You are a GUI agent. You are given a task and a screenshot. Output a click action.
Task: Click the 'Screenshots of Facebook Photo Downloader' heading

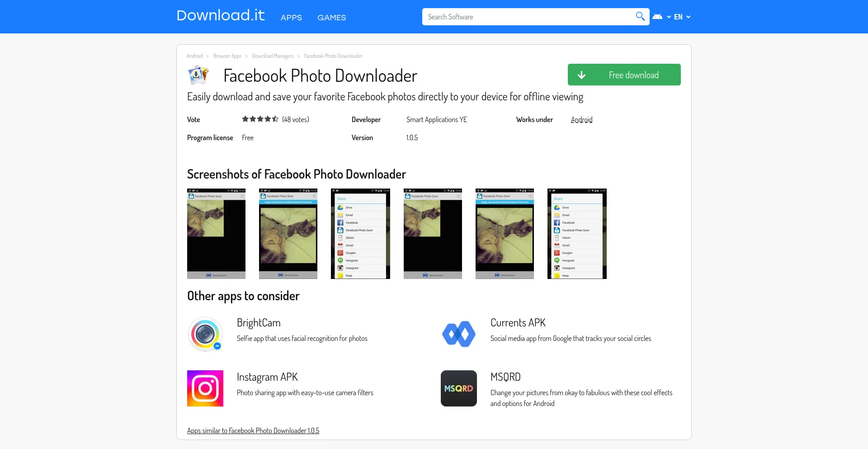click(x=297, y=174)
